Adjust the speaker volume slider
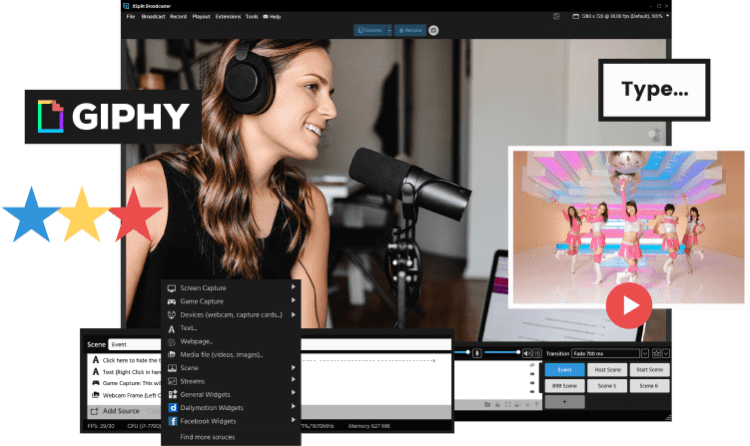 (501, 353)
